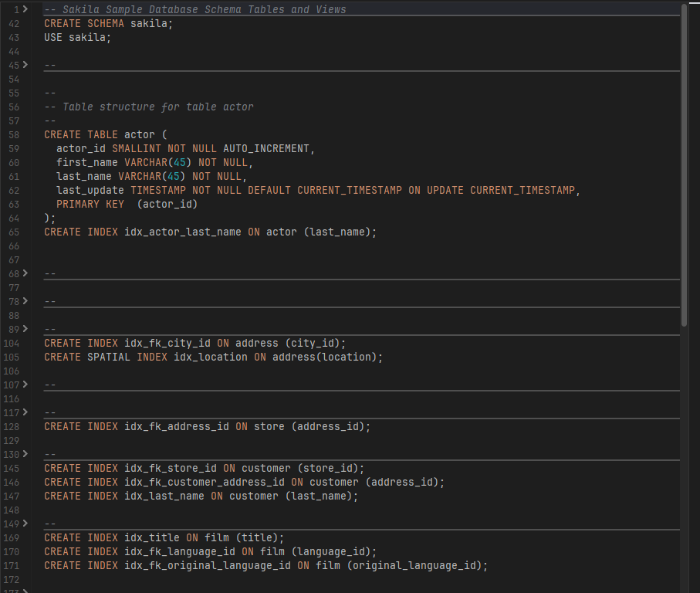Click line number 58 in gutter
The image size is (700, 593).
(14, 135)
